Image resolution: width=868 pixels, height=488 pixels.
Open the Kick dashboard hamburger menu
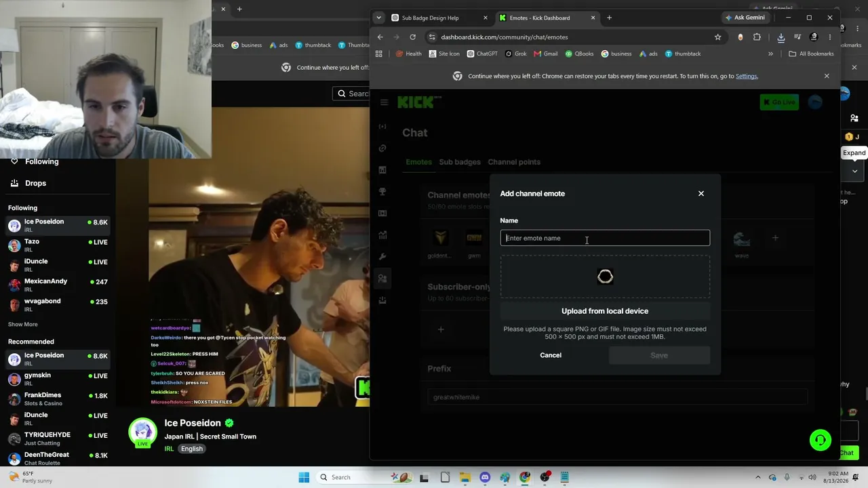pyautogui.click(x=384, y=102)
